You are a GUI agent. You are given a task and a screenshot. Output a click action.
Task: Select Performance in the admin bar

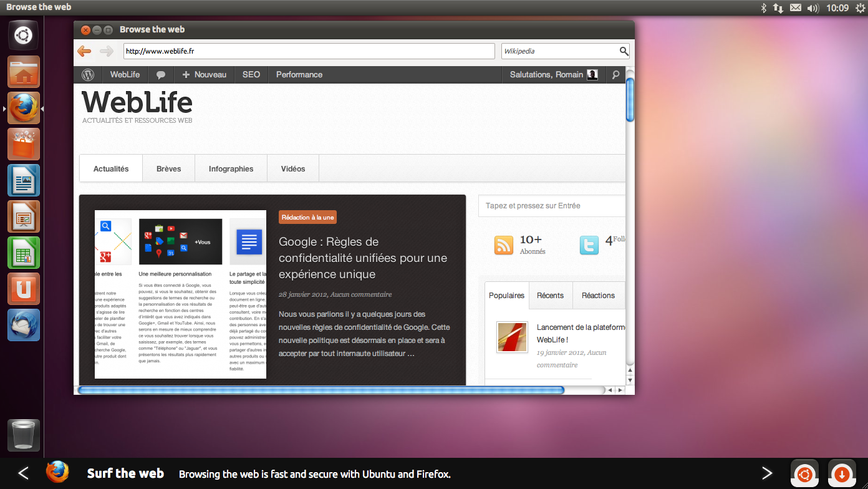299,74
